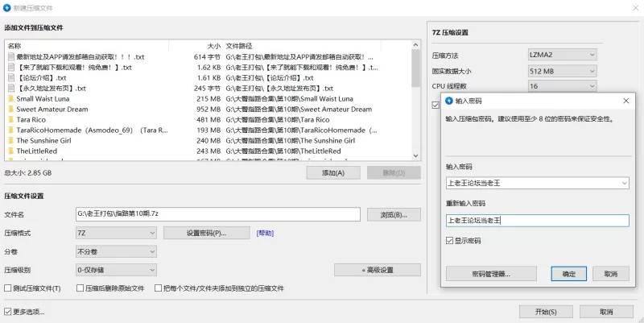Viewport: 644px width, 323px height.
Task: Select folder icon of Sweet Amateur Dream
Action: [x=10, y=110]
